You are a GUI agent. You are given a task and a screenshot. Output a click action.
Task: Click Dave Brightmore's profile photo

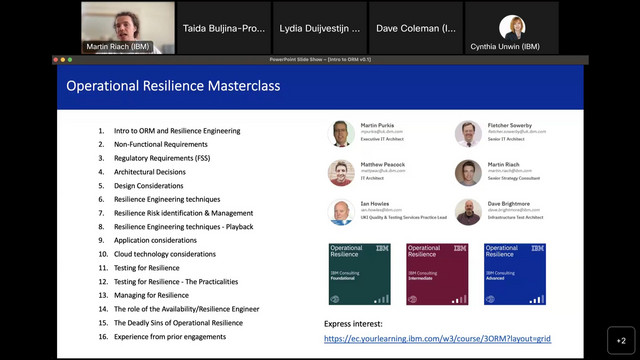tap(468, 212)
